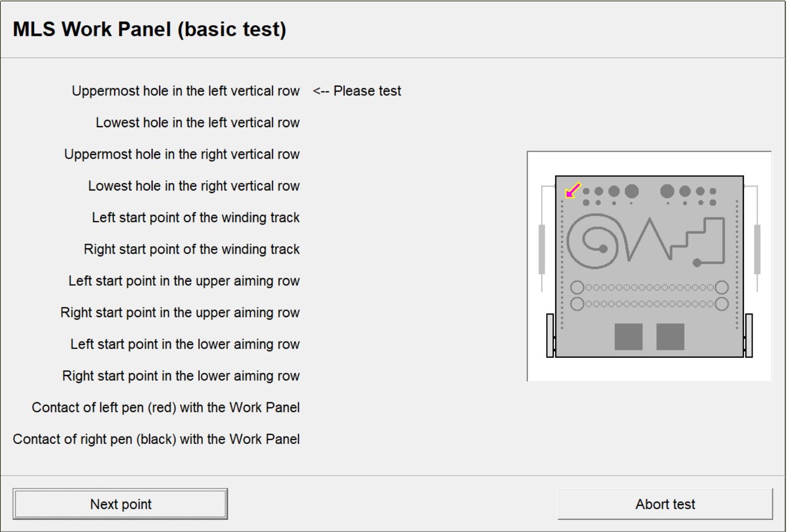The width and height of the screenshot is (787, 532).
Task: Click the pink arrow pointer in the diagram
Action: (573, 191)
